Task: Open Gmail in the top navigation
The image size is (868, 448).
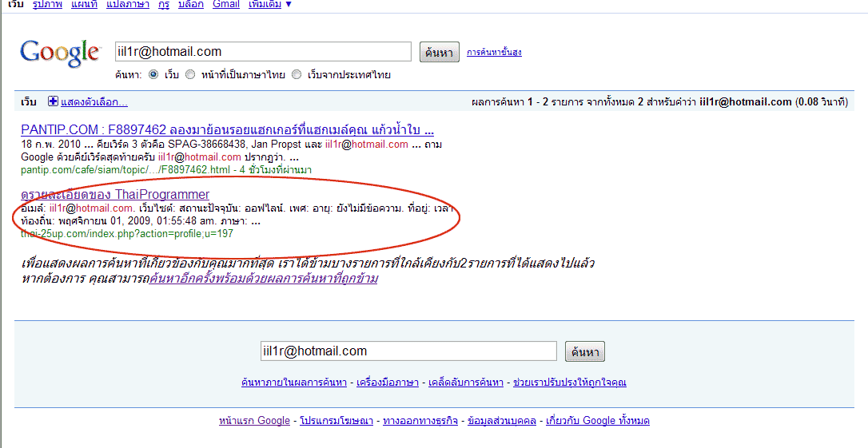Action: click(x=226, y=5)
